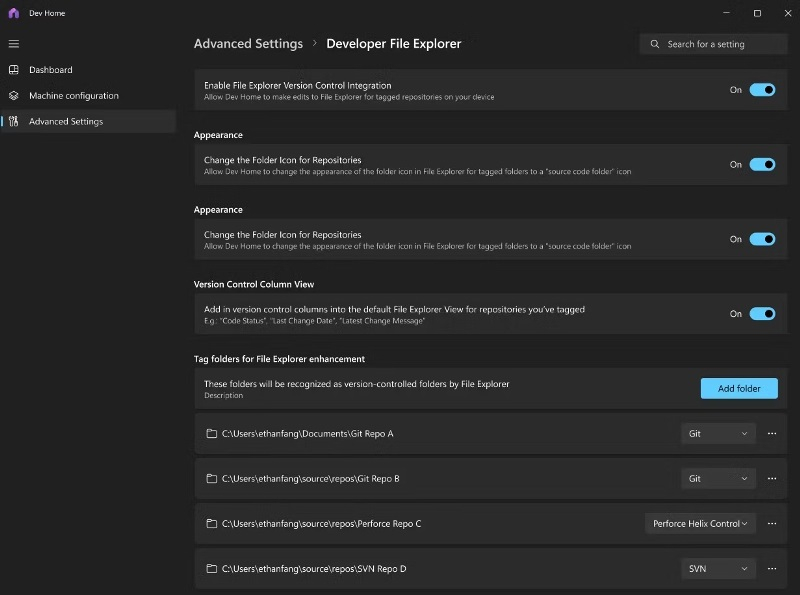
Task: Click the Add folder button
Action: pyautogui.click(x=739, y=389)
